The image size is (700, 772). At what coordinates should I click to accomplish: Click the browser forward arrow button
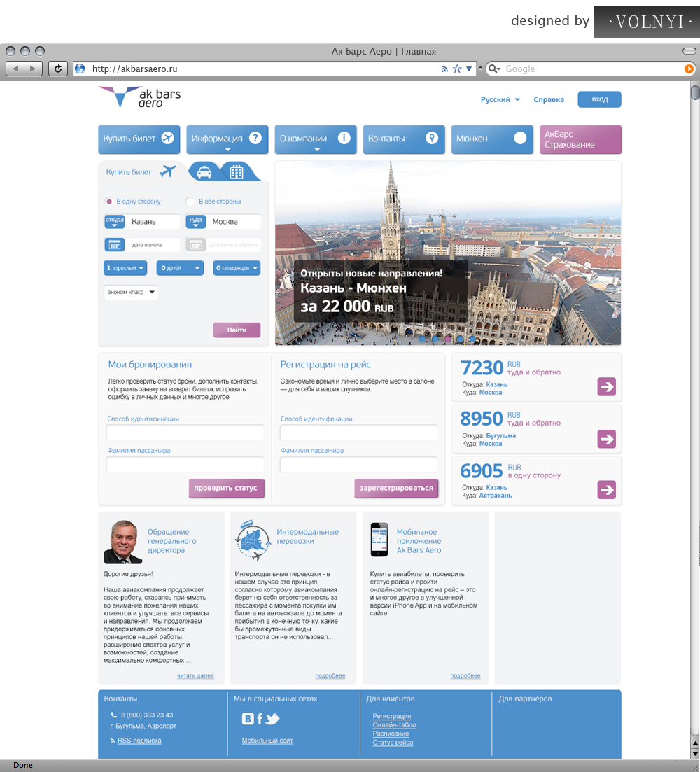[x=33, y=69]
